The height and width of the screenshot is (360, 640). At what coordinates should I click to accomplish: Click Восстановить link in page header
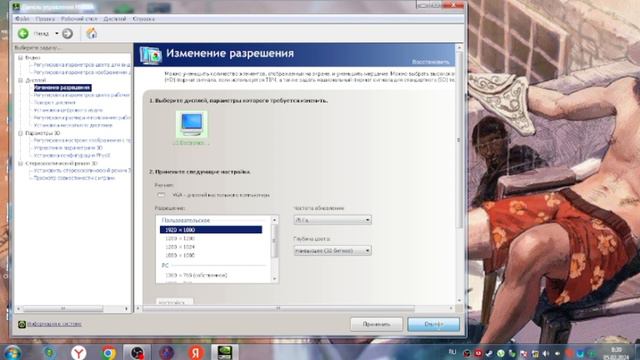[x=430, y=62]
